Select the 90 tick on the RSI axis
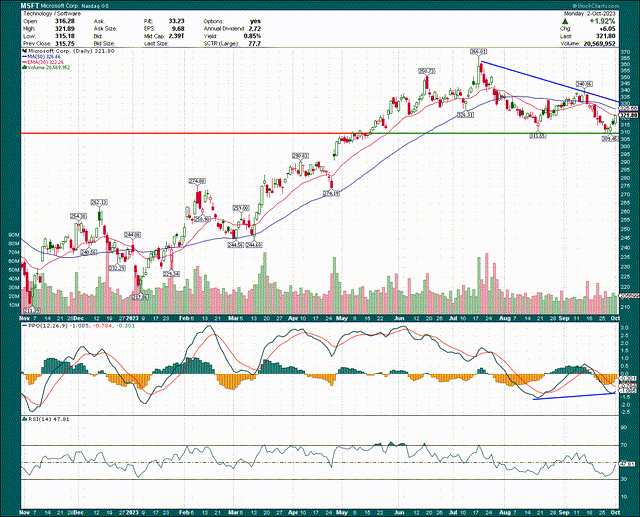The image size is (640, 517). tap(624, 428)
